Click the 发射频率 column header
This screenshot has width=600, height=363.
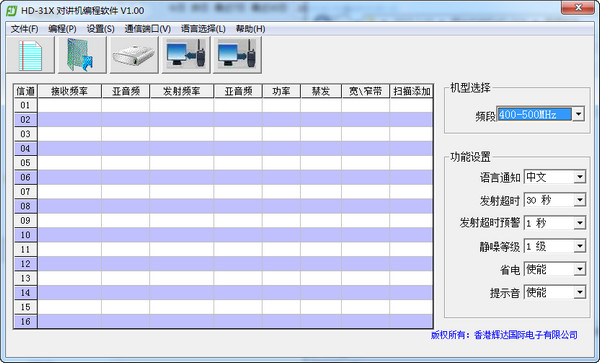[x=181, y=91]
